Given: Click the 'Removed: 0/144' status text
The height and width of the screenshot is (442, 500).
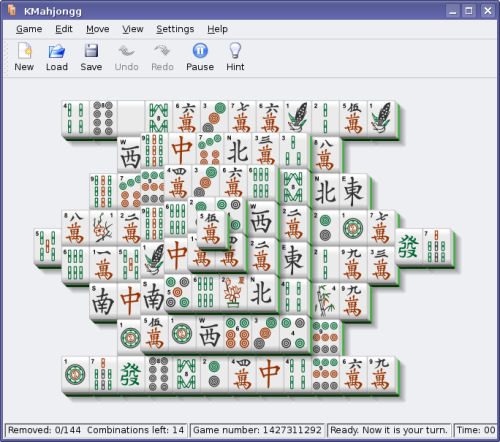Looking at the screenshot, I should pyautogui.click(x=44, y=430).
